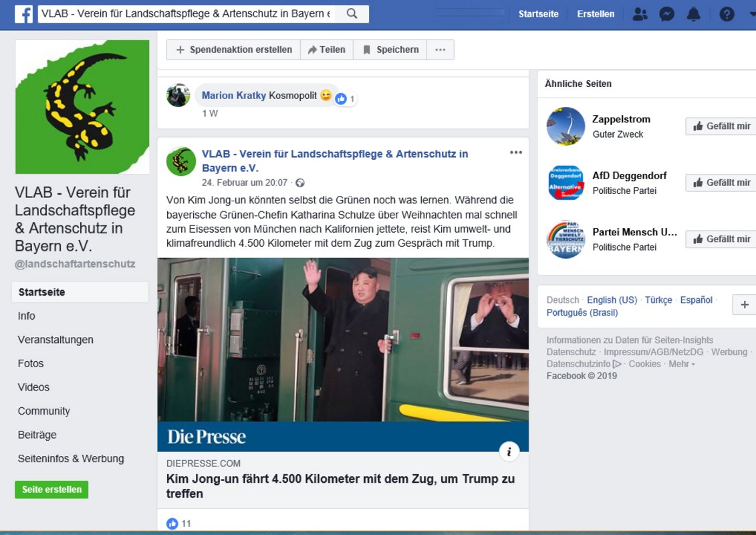
Task: Open the VLAB page name on post
Action: 335,160
